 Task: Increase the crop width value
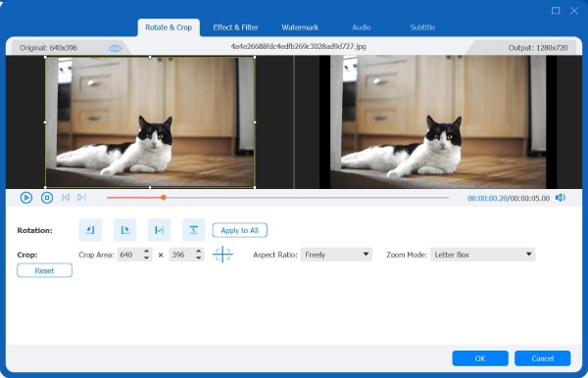coord(147,251)
